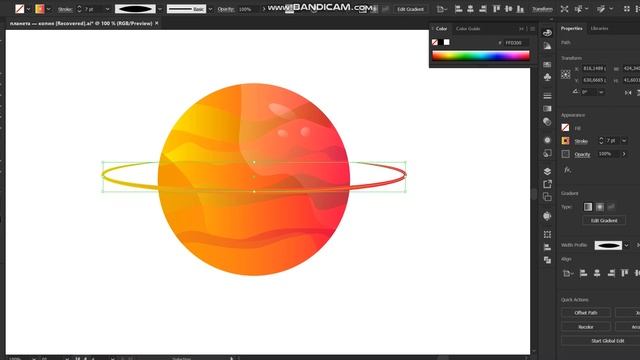Open the Pathfinder panel dock icon

(547, 260)
